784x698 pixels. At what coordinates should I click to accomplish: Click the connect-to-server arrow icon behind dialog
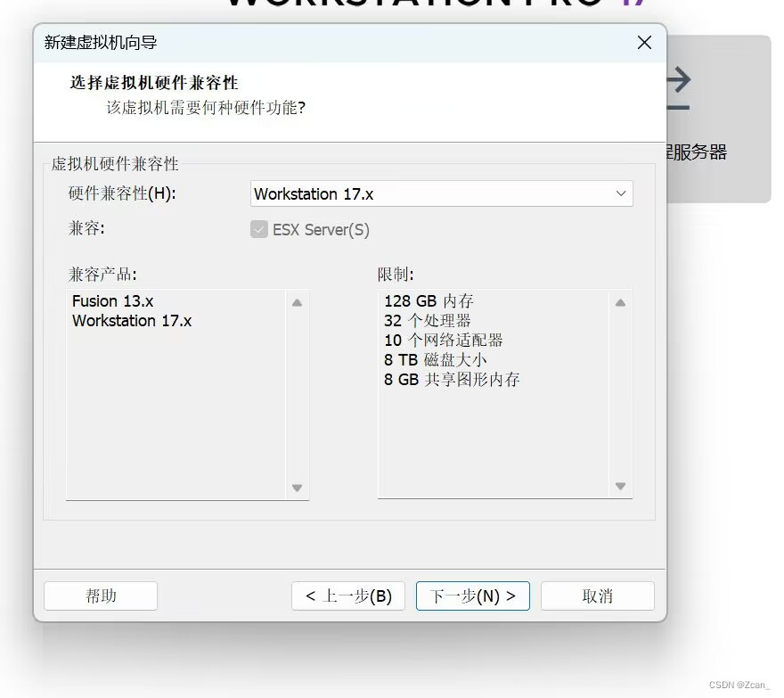679,88
